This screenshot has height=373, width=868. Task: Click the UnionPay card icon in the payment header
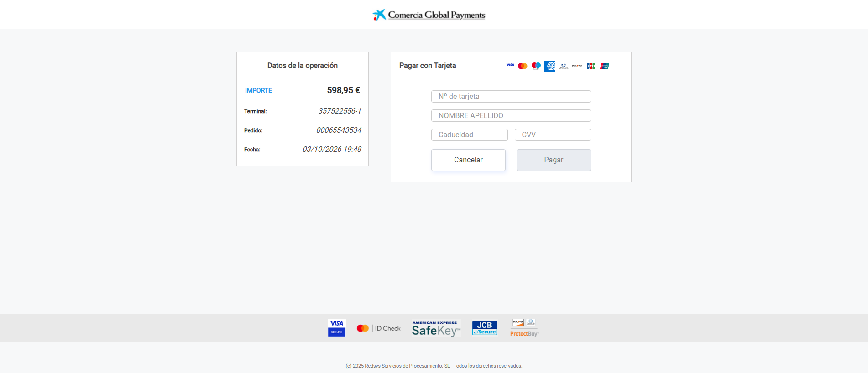click(x=605, y=66)
